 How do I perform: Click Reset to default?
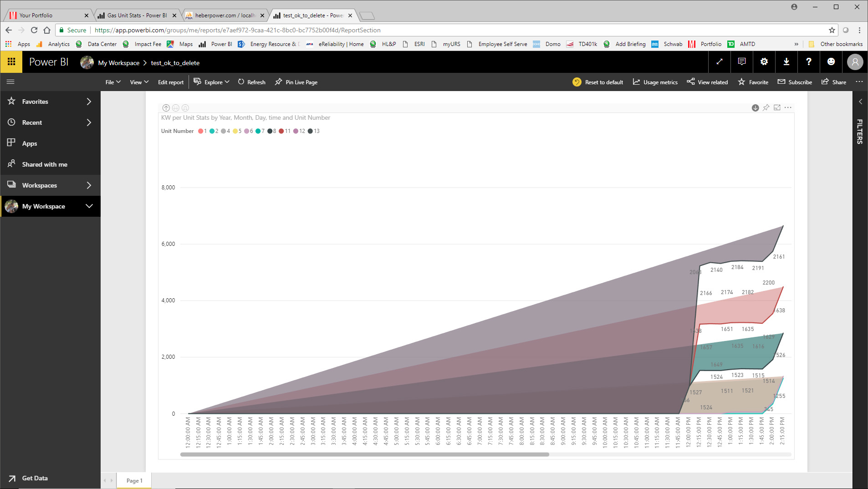tap(598, 82)
